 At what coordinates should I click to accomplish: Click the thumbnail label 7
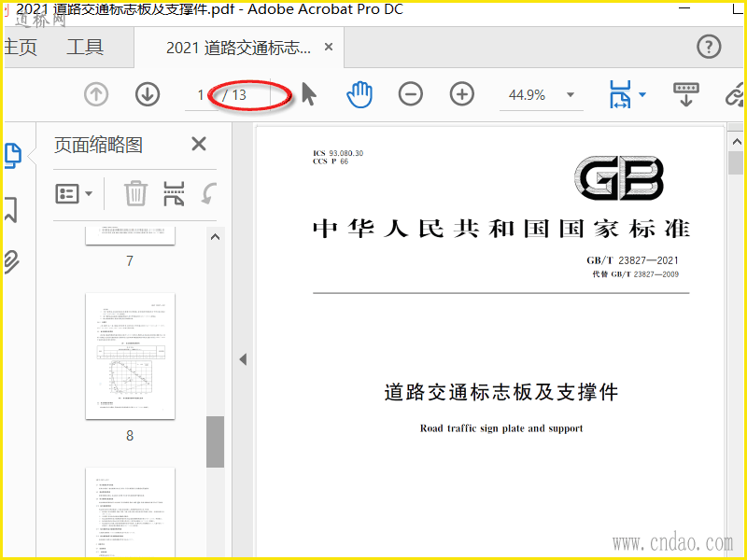[130, 260]
